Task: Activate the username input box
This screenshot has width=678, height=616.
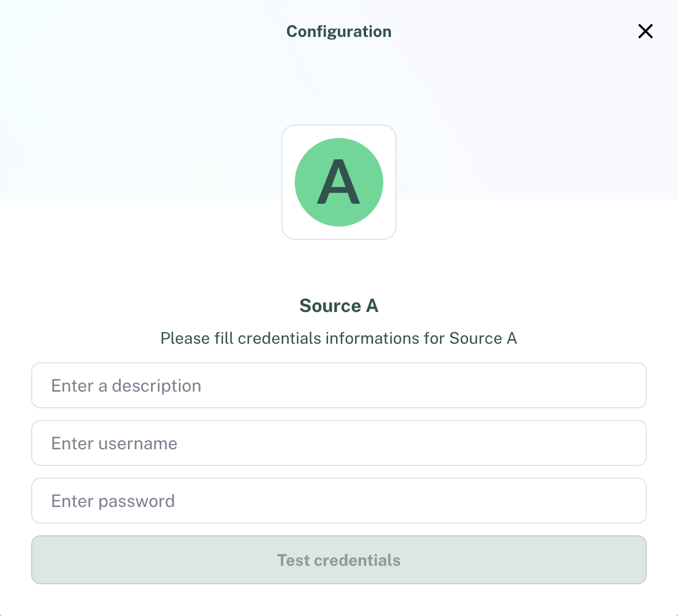Action: coord(339,443)
